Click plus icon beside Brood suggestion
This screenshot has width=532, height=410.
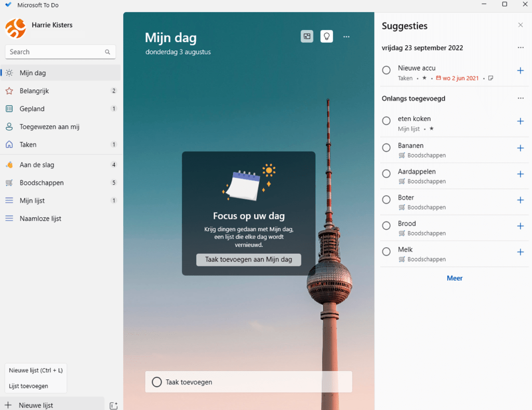(x=521, y=226)
